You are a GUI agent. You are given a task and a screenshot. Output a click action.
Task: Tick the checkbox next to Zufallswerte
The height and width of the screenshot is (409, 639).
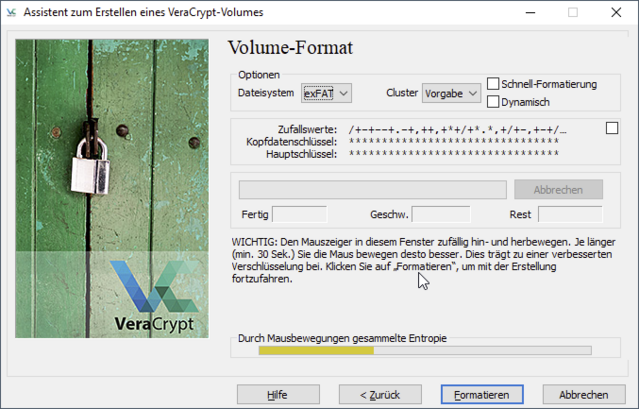(x=612, y=128)
